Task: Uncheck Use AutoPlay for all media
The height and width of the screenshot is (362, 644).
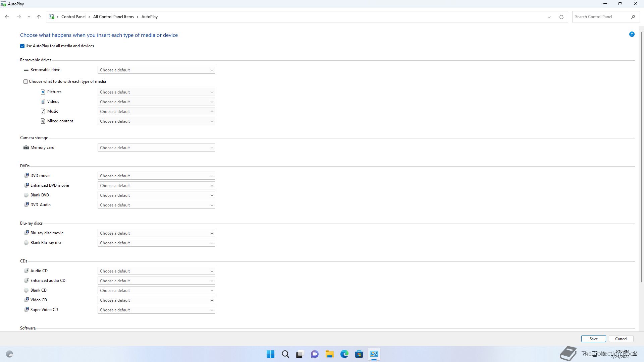Action: click(x=22, y=46)
